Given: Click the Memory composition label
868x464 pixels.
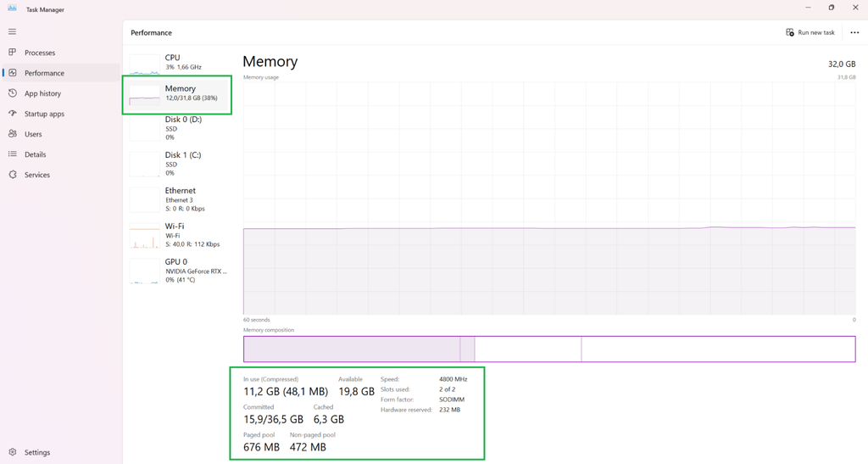Looking at the screenshot, I should (x=269, y=329).
